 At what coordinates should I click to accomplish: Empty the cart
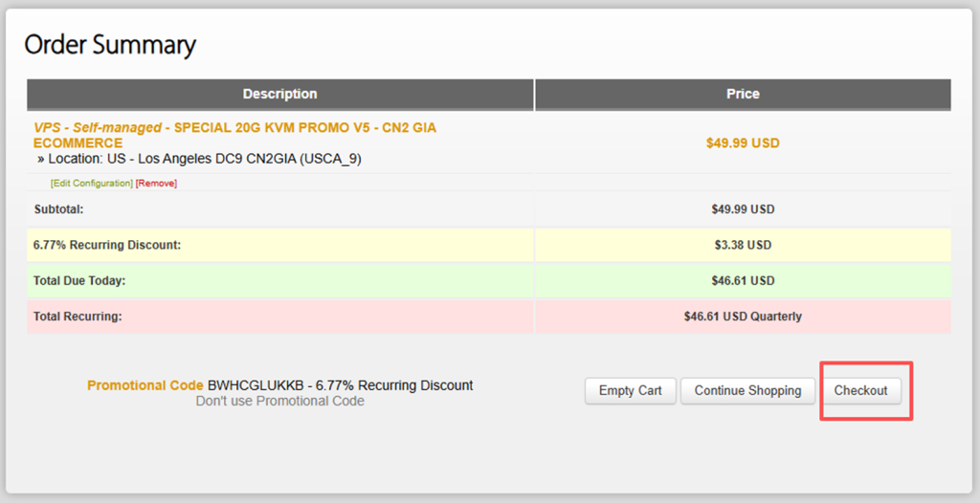coord(630,390)
